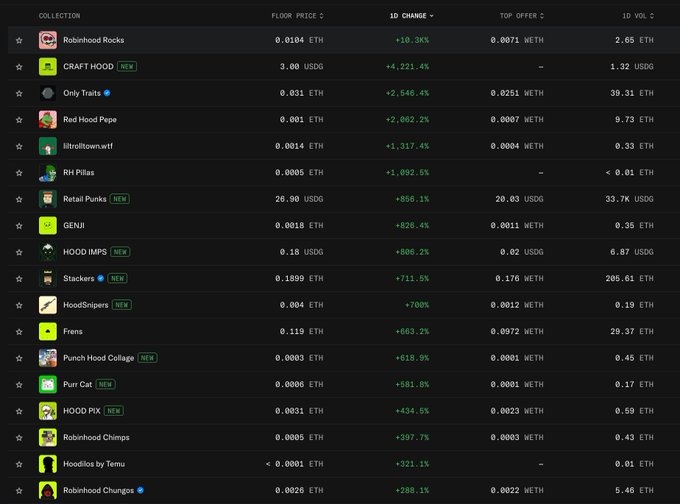The image size is (680, 504).
Task: Star the Red Hood Pepe row
Action: (x=19, y=120)
